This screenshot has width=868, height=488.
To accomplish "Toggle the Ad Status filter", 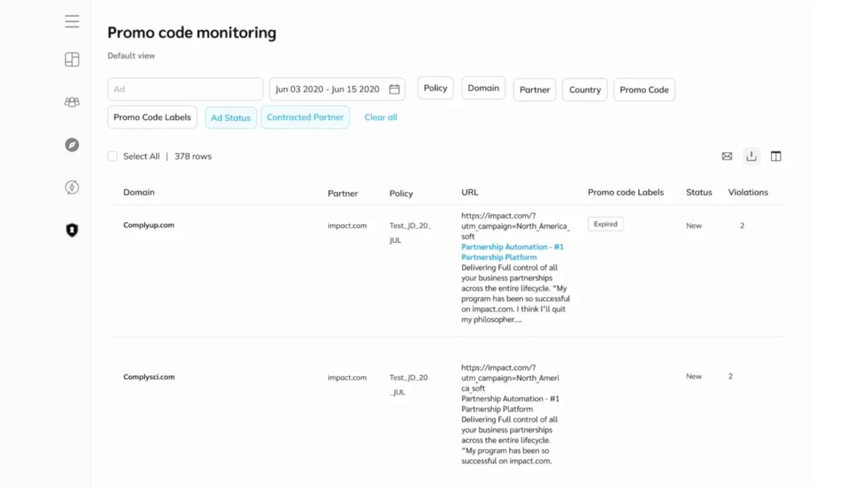I will tap(231, 118).
